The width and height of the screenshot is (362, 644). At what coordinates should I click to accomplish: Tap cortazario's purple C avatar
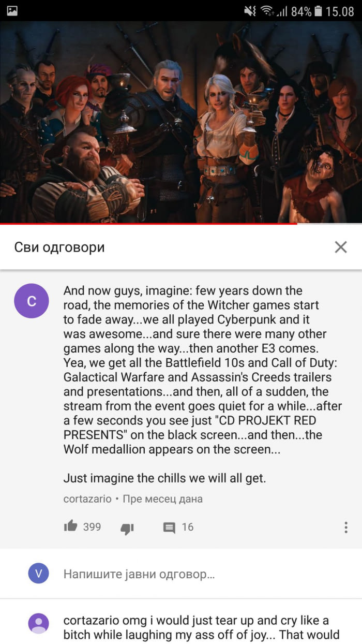32,301
